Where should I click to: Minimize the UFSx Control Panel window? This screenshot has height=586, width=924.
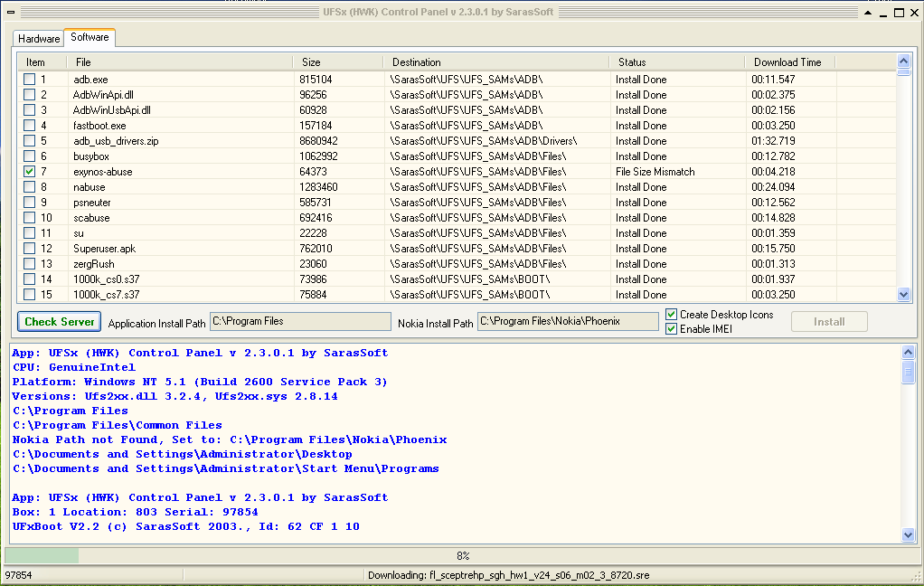point(883,13)
